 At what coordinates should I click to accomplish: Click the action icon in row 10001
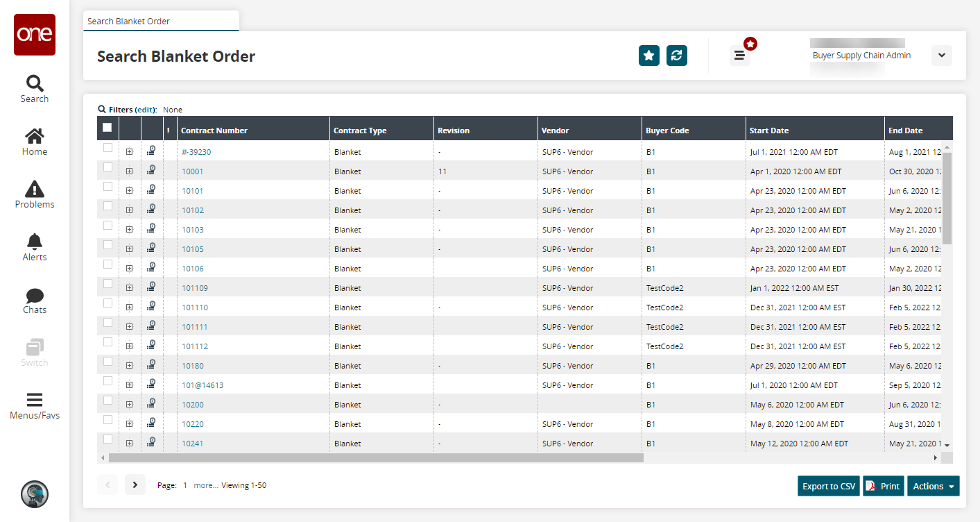(x=151, y=171)
